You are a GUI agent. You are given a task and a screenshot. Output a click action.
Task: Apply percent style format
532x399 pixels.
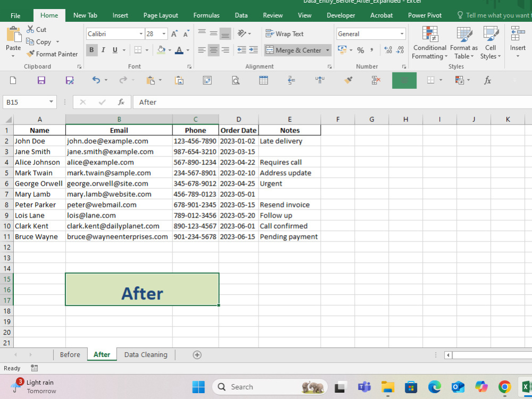coord(361,50)
